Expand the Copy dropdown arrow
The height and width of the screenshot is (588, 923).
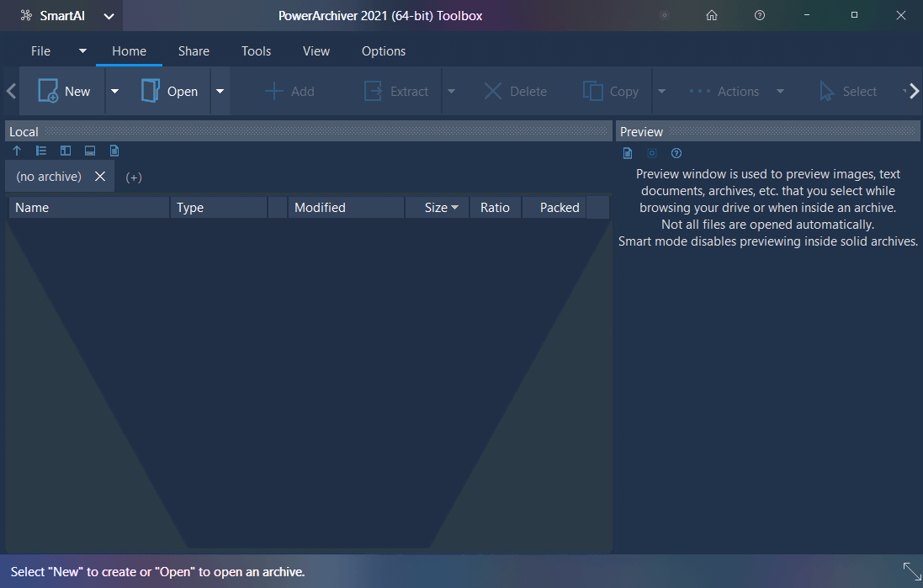pyautogui.click(x=661, y=91)
